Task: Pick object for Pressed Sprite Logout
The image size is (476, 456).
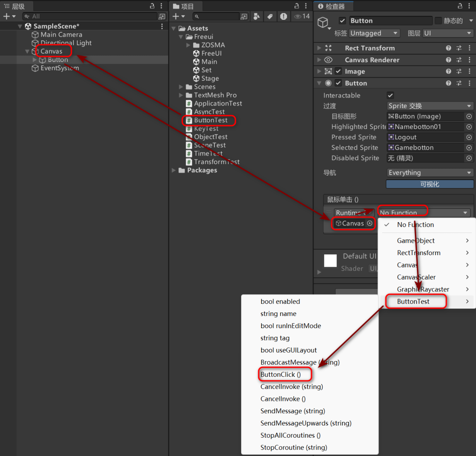Action: (469, 137)
